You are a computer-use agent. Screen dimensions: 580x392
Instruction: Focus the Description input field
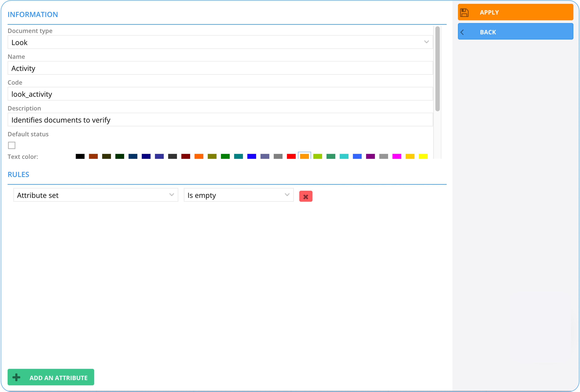pos(220,120)
